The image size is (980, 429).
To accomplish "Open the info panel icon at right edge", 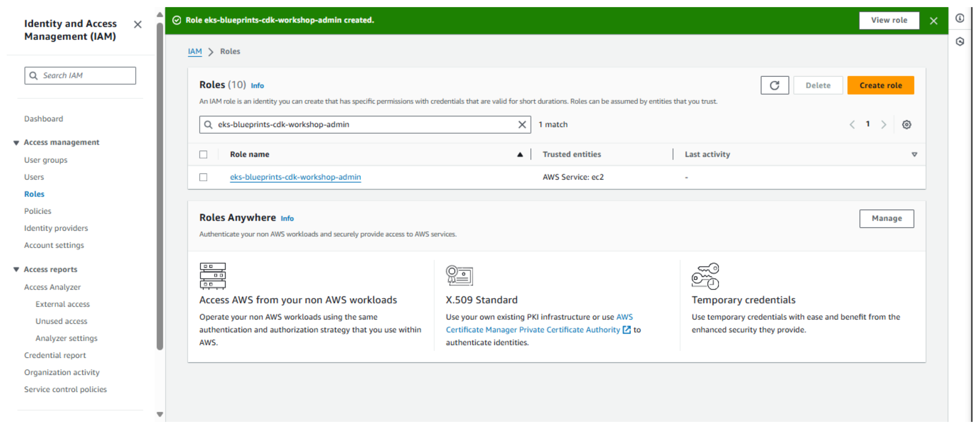I will (960, 18).
